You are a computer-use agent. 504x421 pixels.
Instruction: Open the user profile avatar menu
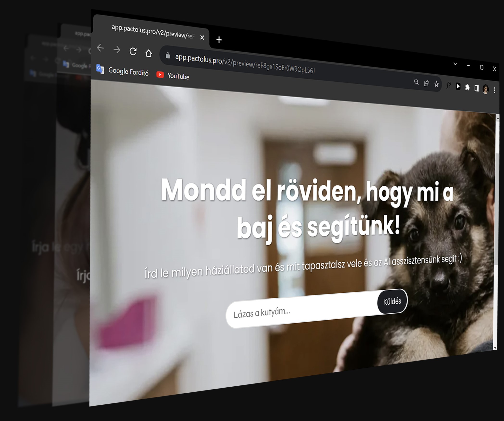click(x=485, y=89)
